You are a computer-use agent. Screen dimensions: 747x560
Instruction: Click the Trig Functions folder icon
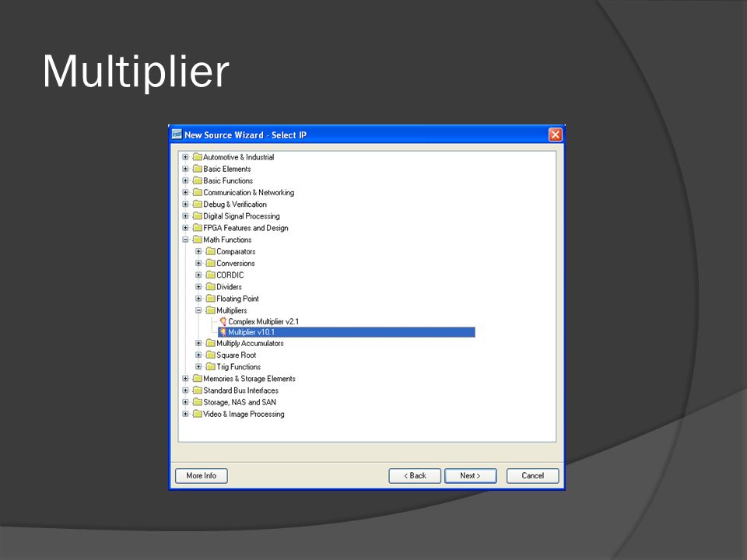point(211,366)
